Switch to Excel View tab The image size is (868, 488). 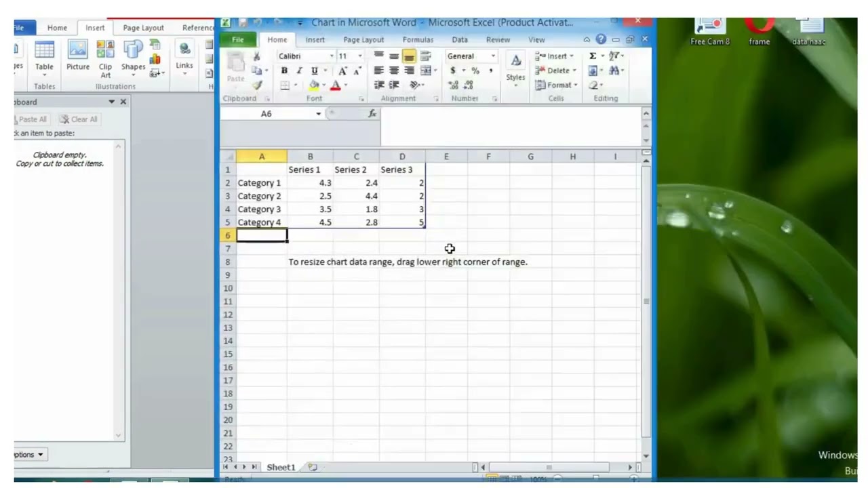coord(536,40)
